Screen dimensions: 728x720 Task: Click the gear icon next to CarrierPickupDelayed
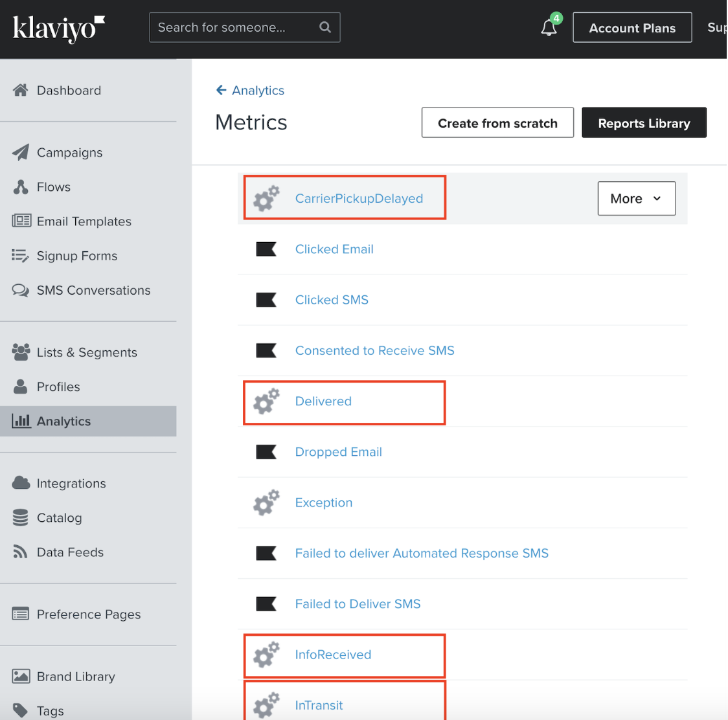click(x=266, y=198)
